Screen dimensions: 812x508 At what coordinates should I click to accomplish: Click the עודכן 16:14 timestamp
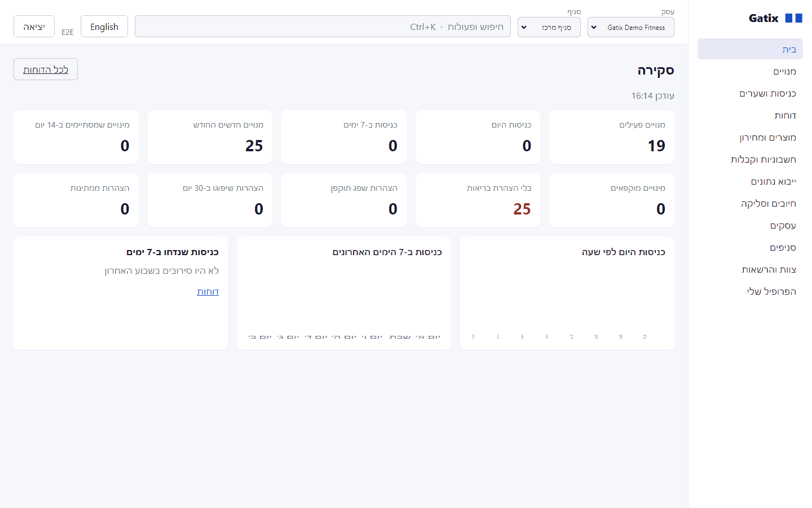pyautogui.click(x=653, y=96)
